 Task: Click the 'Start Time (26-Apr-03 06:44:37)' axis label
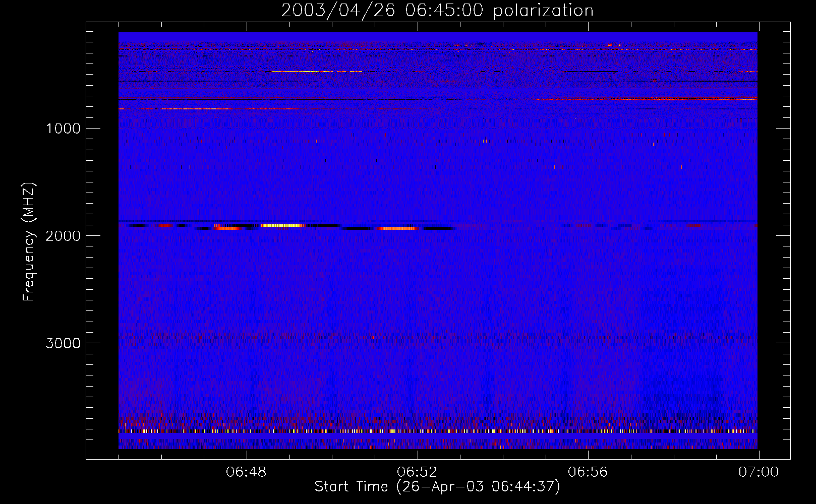tap(437, 487)
